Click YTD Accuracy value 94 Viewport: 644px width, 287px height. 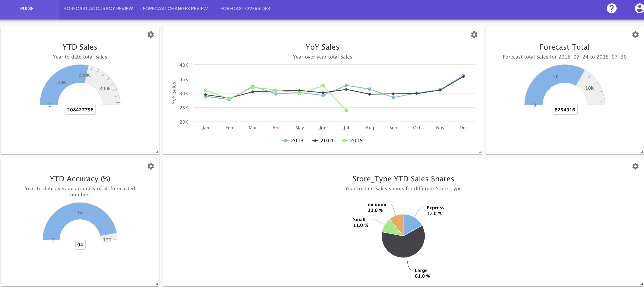point(80,245)
